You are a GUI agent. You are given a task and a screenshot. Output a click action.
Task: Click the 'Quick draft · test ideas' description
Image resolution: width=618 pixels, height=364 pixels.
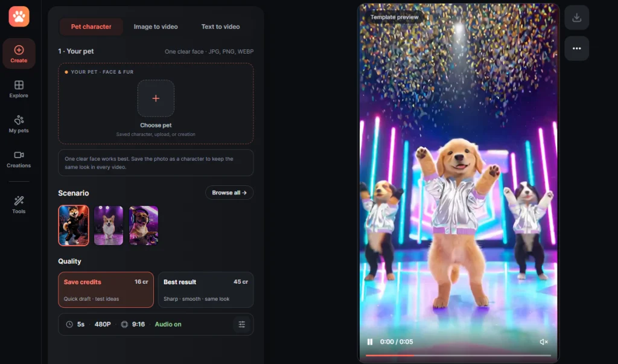(x=92, y=299)
